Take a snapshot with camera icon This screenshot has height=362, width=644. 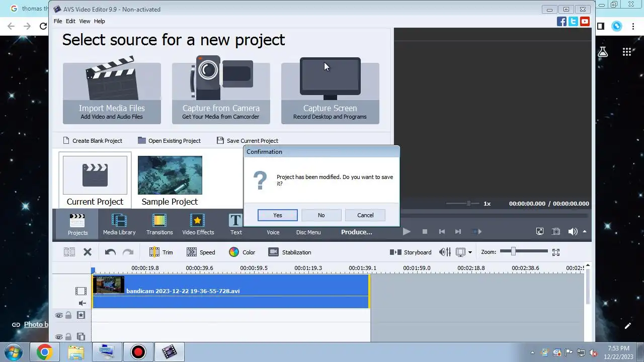tap(556, 232)
